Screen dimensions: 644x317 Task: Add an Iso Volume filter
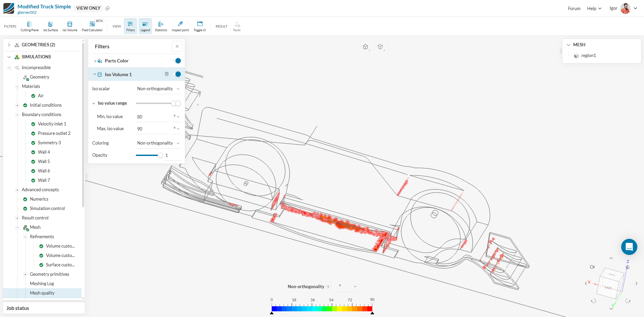(70, 26)
